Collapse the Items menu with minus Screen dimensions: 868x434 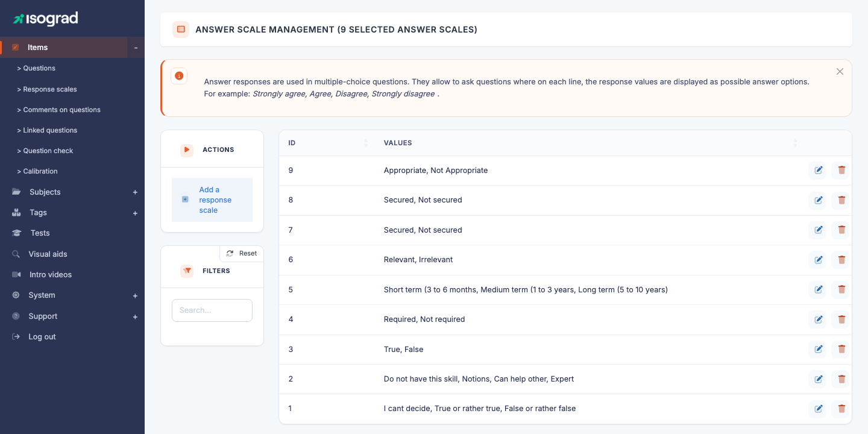tap(136, 48)
